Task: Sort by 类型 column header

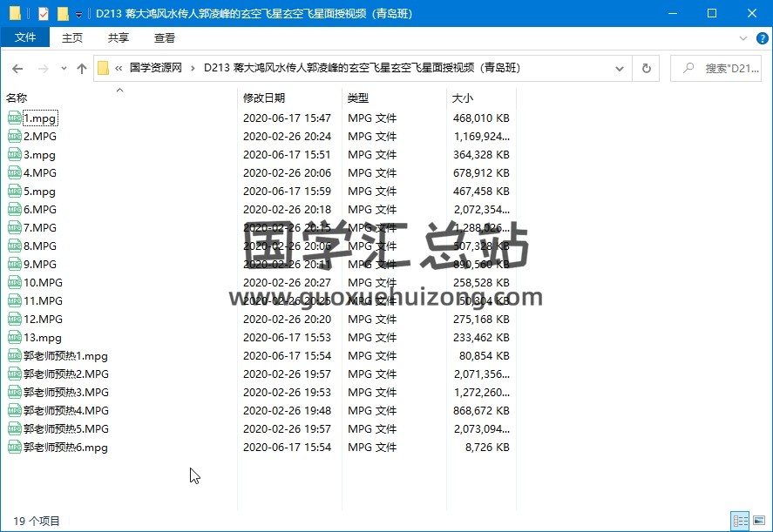Action: (x=394, y=98)
